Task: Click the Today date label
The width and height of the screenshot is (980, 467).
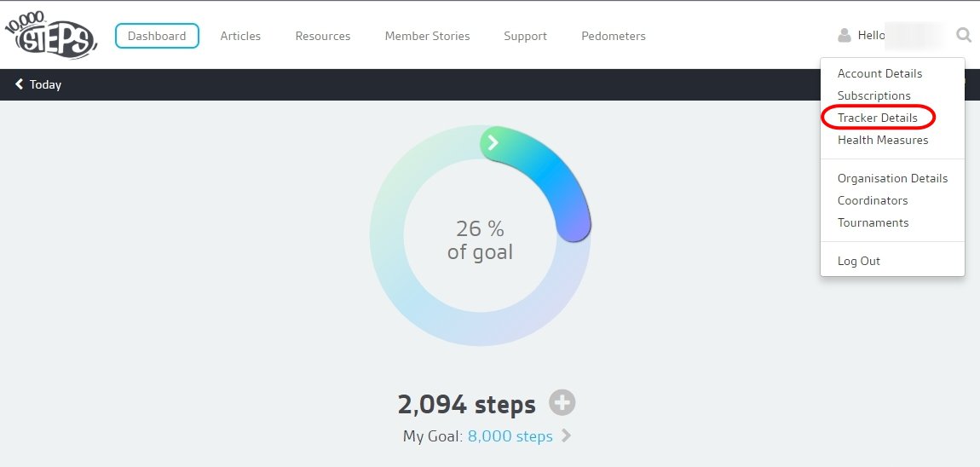Action: pyautogui.click(x=46, y=84)
